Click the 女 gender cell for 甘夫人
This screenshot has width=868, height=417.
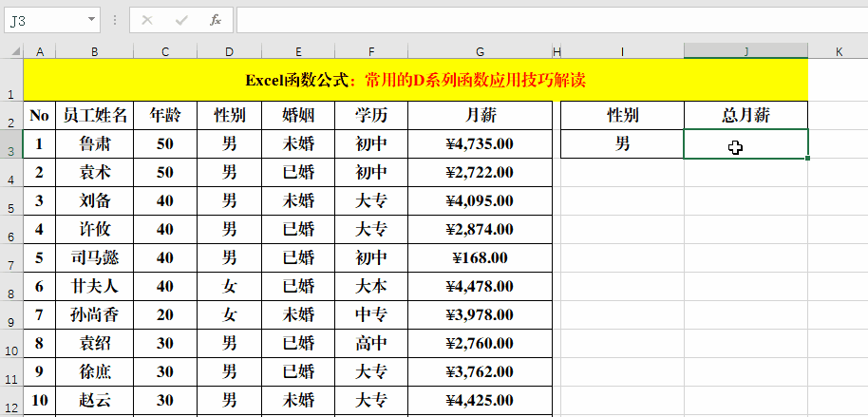pyautogui.click(x=230, y=286)
